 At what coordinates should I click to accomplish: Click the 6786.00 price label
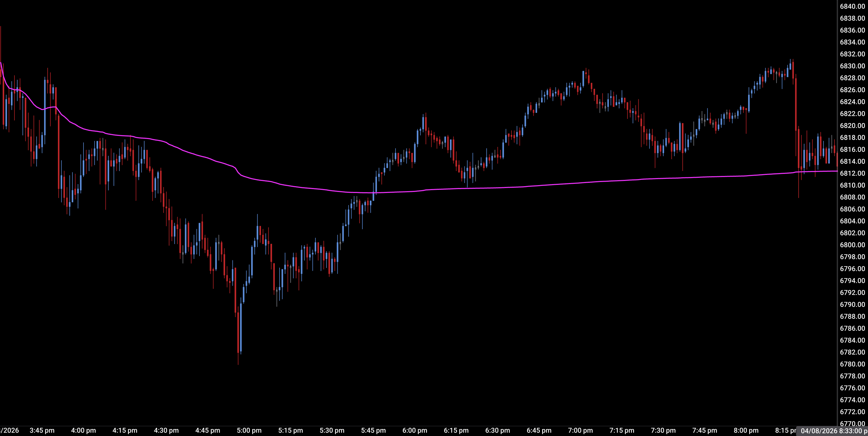(x=852, y=328)
